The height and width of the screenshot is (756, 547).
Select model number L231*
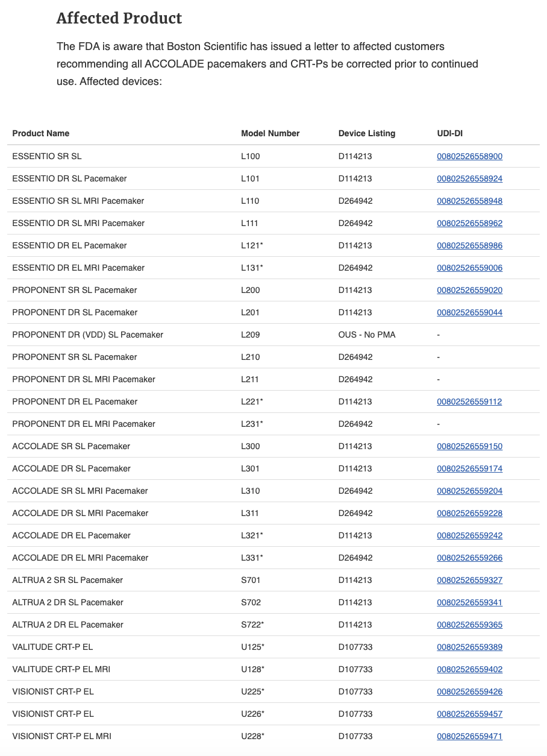click(252, 424)
